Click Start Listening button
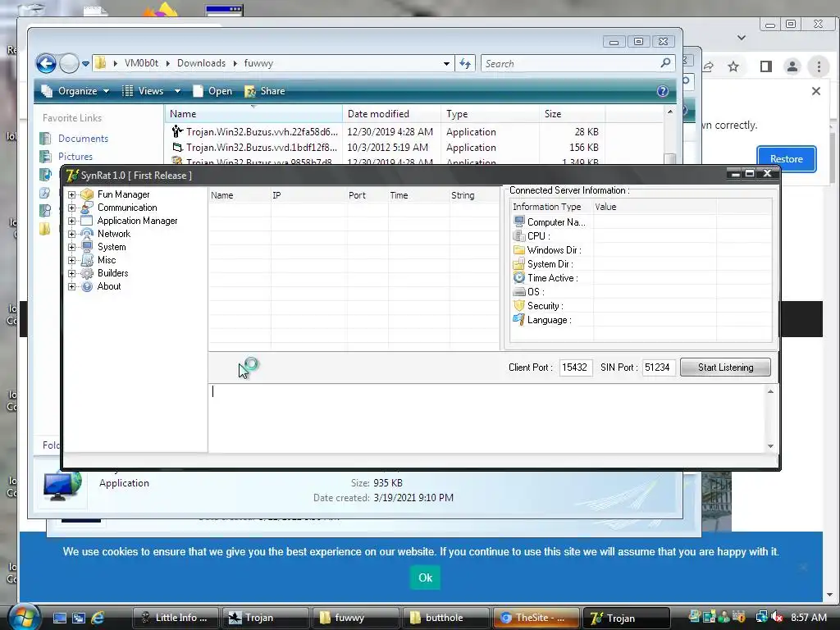This screenshot has width=840, height=630. (x=725, y=367)
